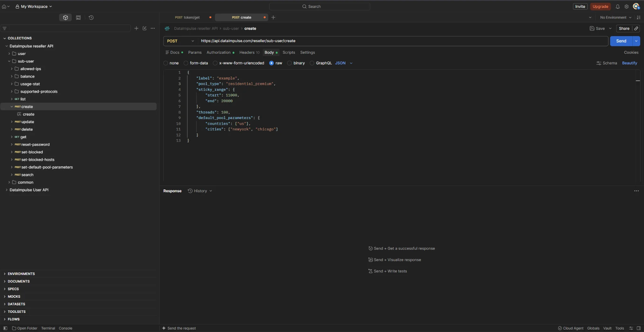Click the notifications bell icon
Screen dimensions: 644x332
coord(618,7)
